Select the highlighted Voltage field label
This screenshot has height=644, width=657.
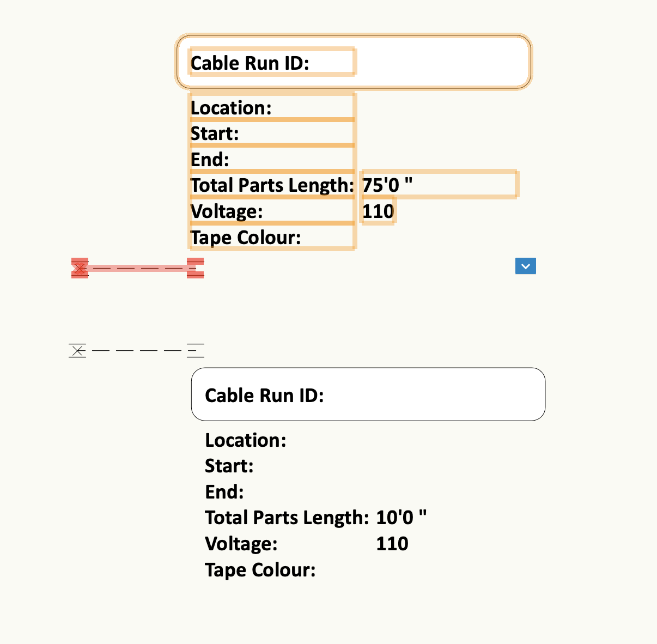[227, 211]
